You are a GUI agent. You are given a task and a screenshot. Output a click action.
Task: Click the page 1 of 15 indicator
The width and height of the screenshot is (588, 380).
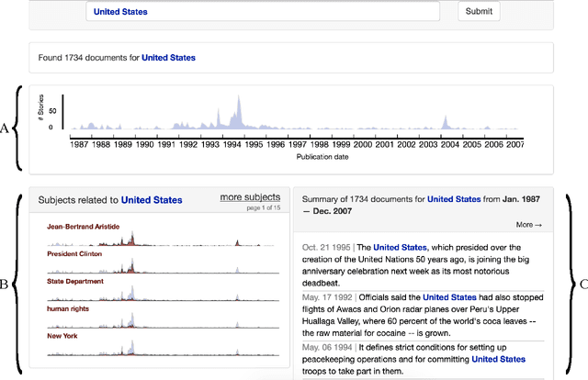[x=264, y=207]
